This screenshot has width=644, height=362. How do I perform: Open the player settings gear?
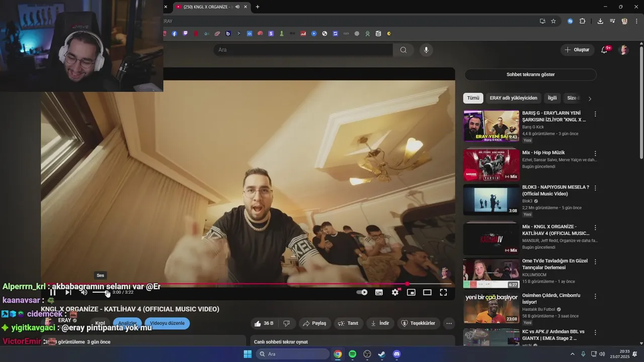click(x=395, y=292)
